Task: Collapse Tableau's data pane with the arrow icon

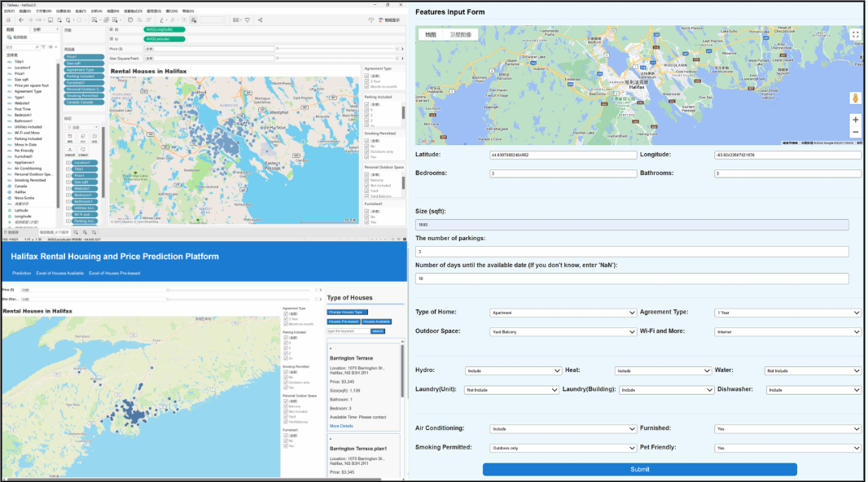Action: coord(57,29)
